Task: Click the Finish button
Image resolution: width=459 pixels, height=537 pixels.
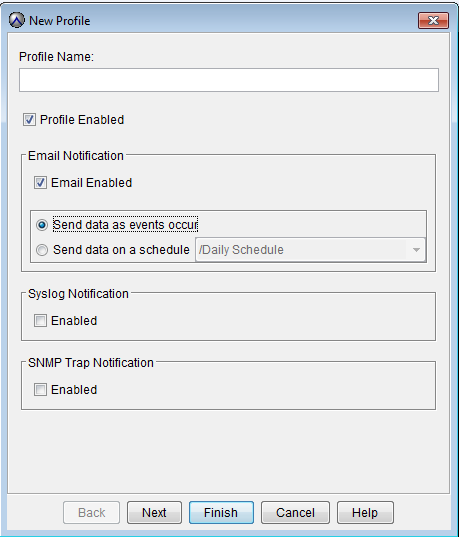Action: pos(221,513)
